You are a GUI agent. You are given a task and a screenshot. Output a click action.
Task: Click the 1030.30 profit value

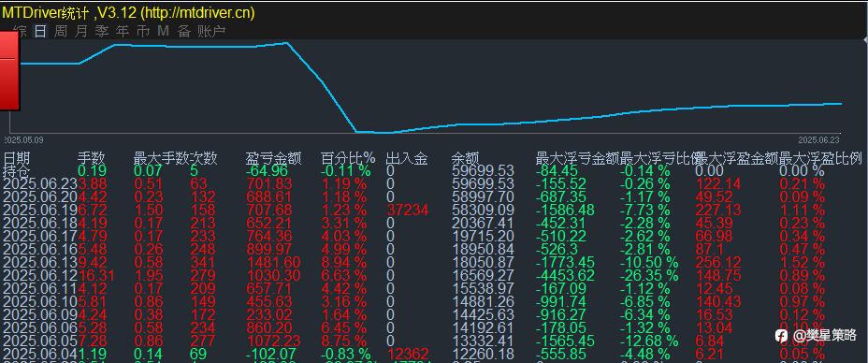tap(272, 276)
